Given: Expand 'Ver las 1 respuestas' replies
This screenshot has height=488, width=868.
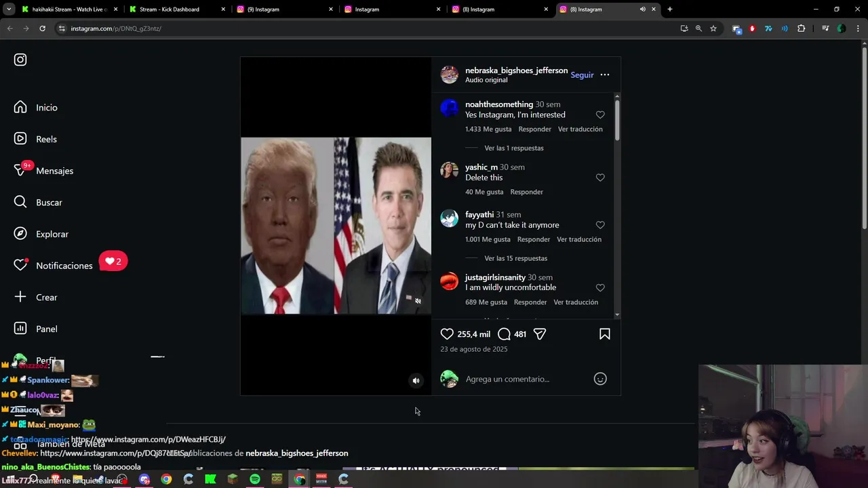Looking at the screenshot, I should coord(514,148).
